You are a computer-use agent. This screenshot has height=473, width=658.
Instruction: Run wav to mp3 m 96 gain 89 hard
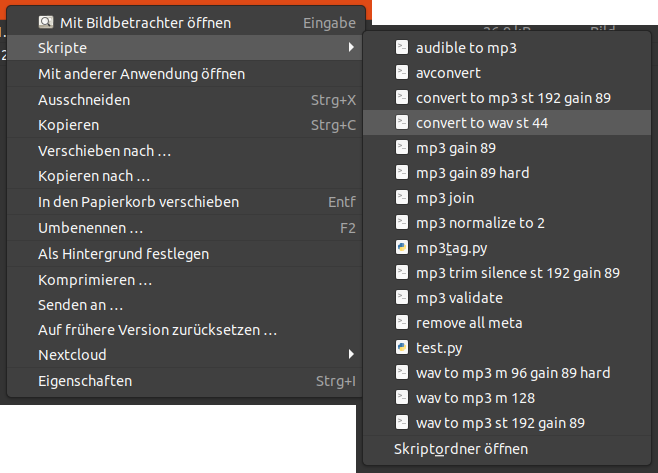coord(507,373)
